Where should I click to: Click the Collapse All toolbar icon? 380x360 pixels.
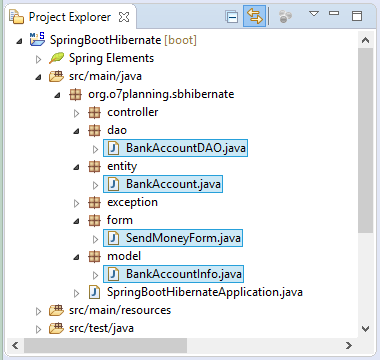(x=232, y=16)
